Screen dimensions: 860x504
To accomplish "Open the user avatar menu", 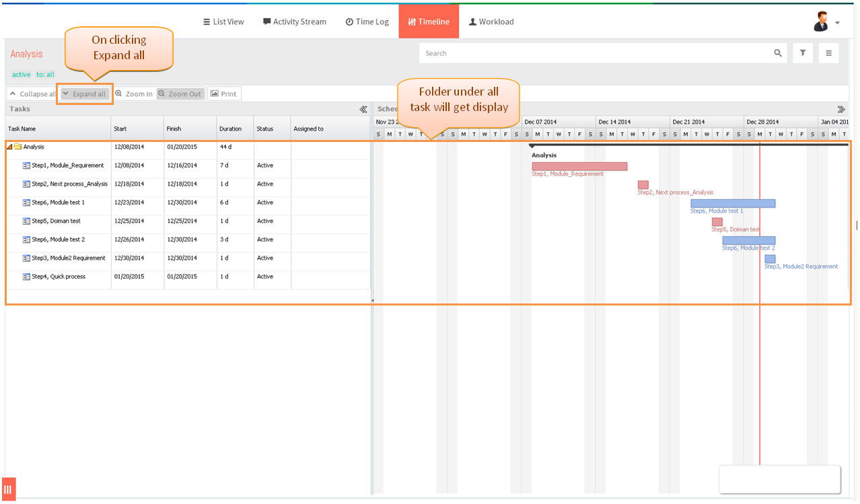I will pos(826,22).
